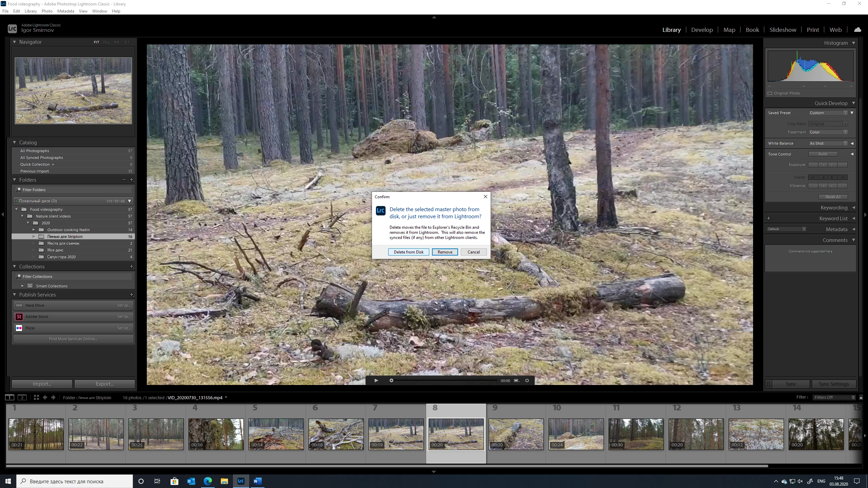
Task: Select second monitor display icon
Action: pos(22,398)
